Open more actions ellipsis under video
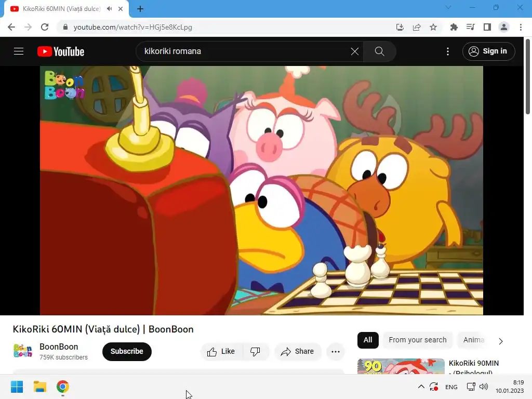This screenshot has width=532, height=399. (x=336, y=352)
